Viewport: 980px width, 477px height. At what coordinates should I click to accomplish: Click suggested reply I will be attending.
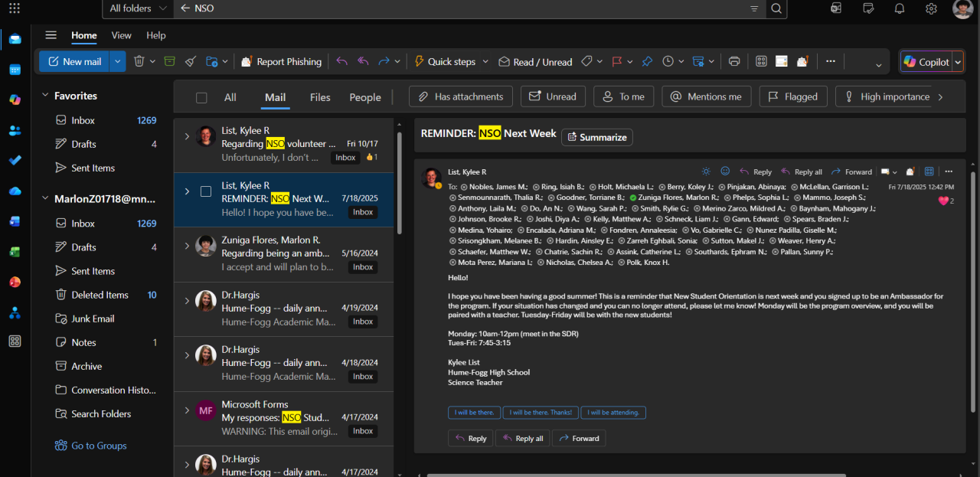pyautogui.click(x=613, y=412)
